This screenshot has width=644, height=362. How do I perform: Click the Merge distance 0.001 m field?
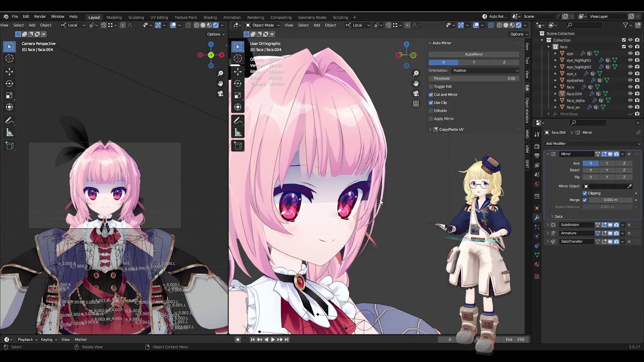tap(611, 200)
